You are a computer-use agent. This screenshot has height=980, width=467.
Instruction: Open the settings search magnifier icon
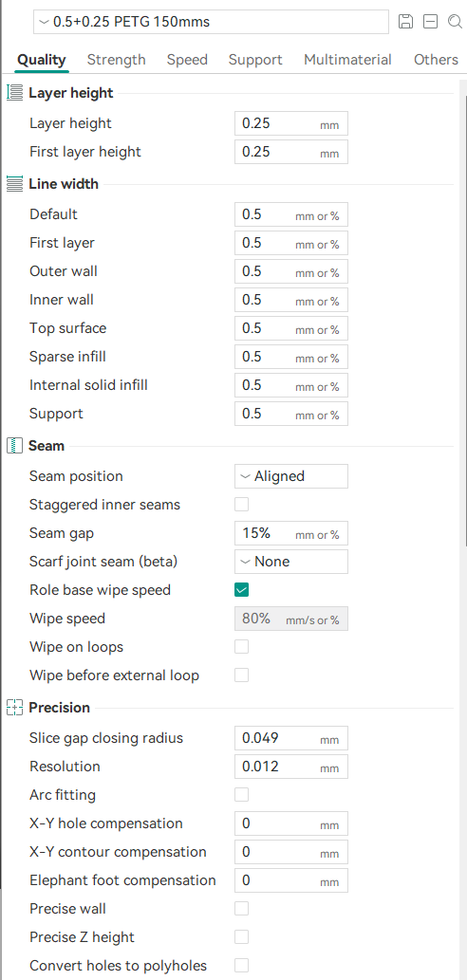click(455, 22)
